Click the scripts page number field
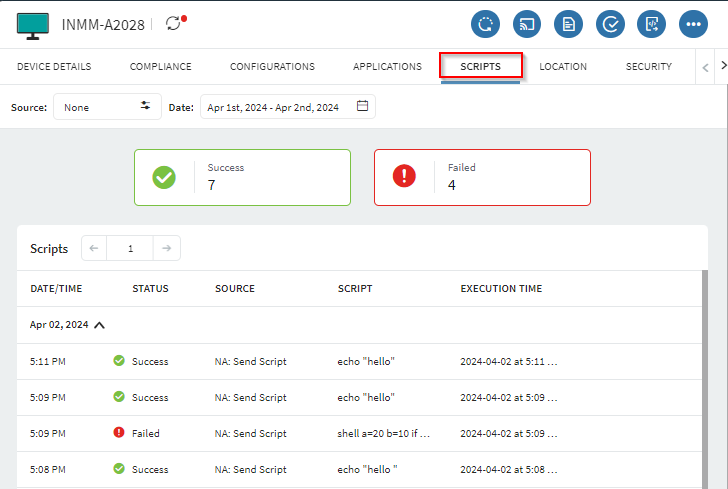 [x=130, y=249]
